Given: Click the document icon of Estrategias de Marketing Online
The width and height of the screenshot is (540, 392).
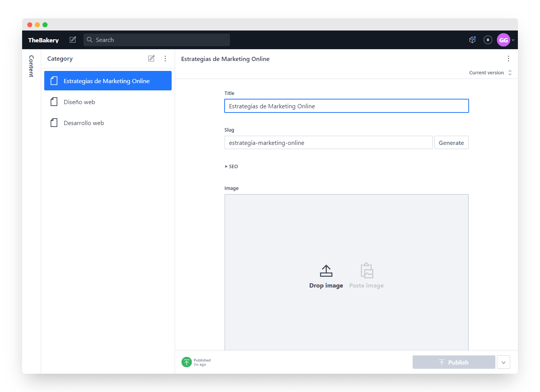Looking at the screenshot, I should 54,81.
